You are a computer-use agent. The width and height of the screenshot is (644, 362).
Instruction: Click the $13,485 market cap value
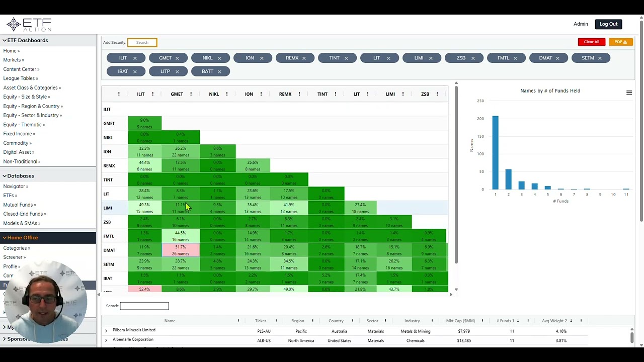(464, 341)
